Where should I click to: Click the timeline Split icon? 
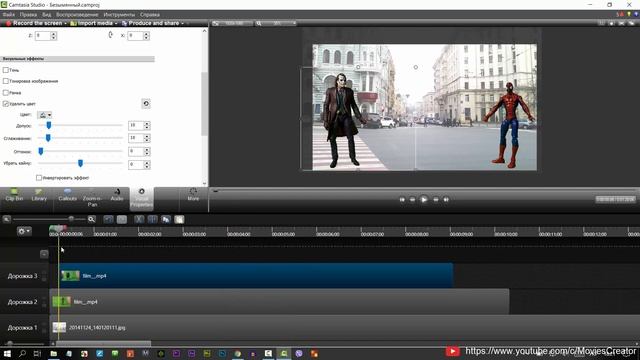tap(152, 219)
